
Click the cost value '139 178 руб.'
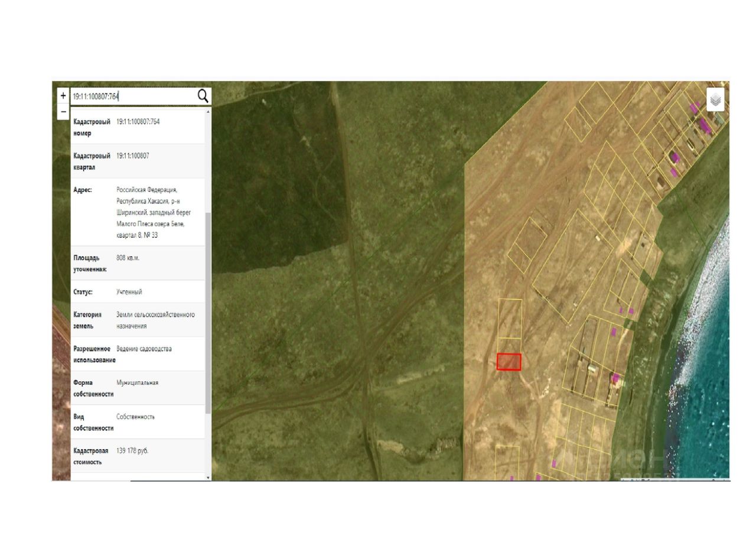point(132,451)
